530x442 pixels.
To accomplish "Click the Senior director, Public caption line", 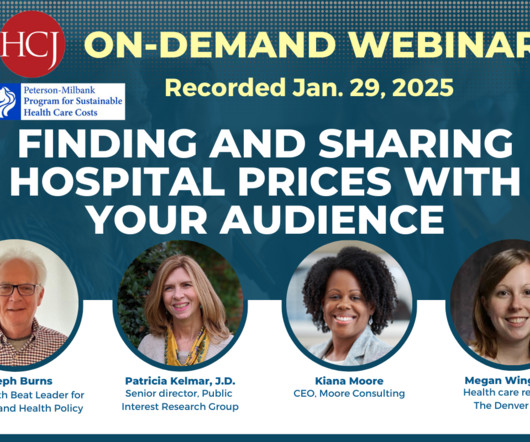I will pos(179,394).
